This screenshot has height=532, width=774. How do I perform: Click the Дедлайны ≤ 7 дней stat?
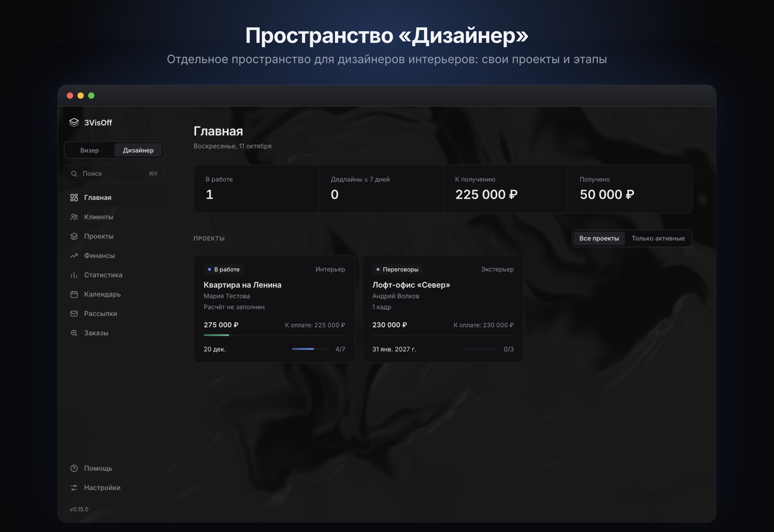pyautogui.click(x=381, y=189)
